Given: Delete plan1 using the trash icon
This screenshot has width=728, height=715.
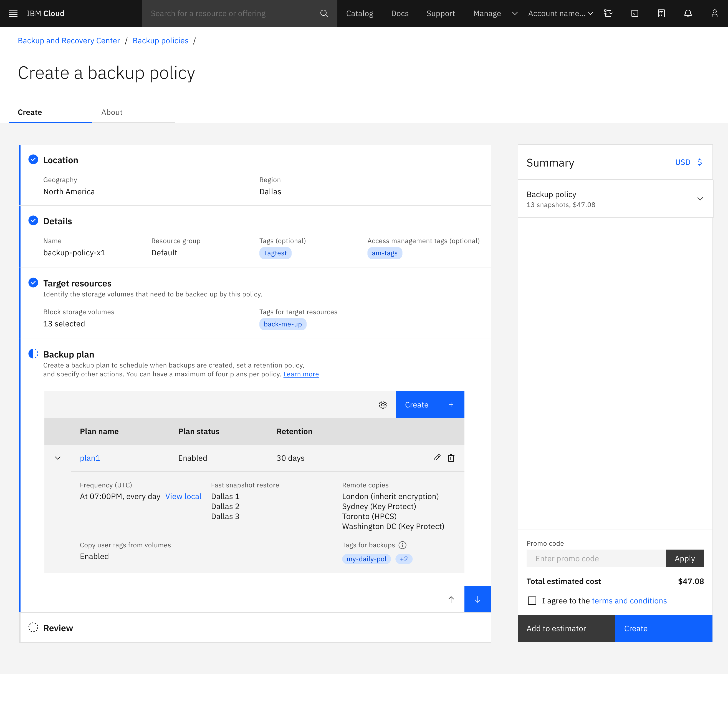Looking at the screenshot, I should pyautogui.click(x=451, y=458).
